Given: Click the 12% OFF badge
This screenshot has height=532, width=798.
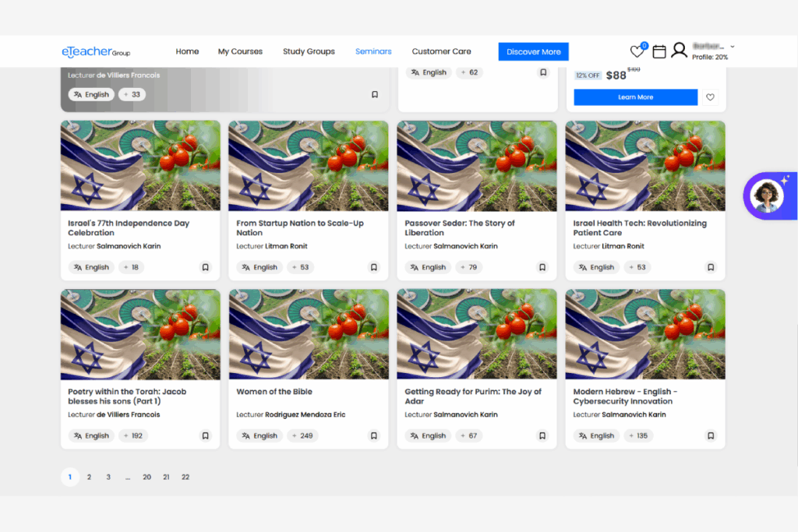Looking at the screenshot, I should click(x=588, y=76).
